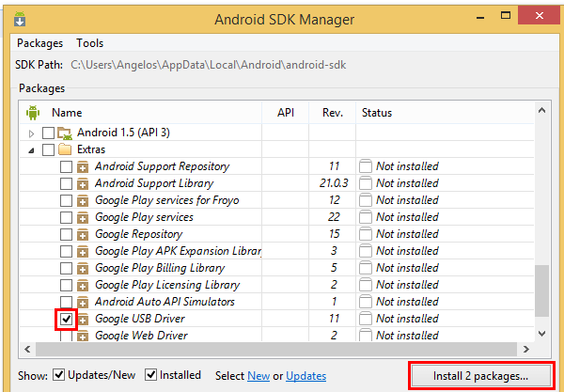This screenshot has width=564, height=392.
Task: Click the Google Web Driver package icon
Action: 83,336
